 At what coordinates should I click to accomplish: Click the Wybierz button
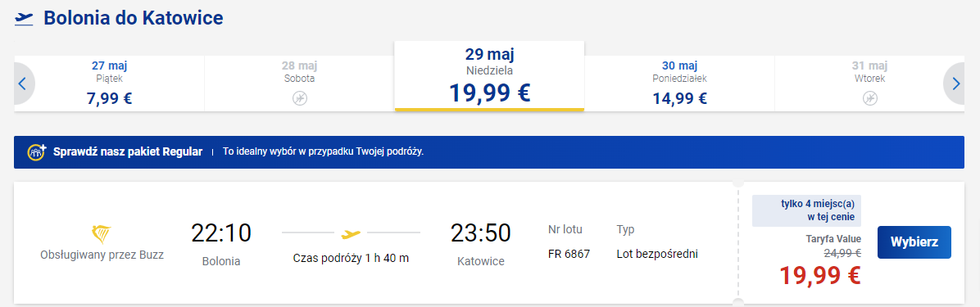914,242
